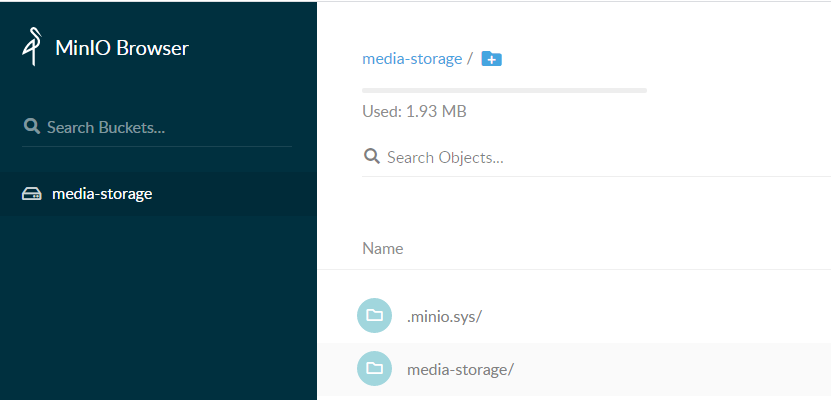The width and height of the screenshot is (831, 400).
Task: Select the media-storage/ folder icon
Action: pyautogui.click(x=374, y=368)
